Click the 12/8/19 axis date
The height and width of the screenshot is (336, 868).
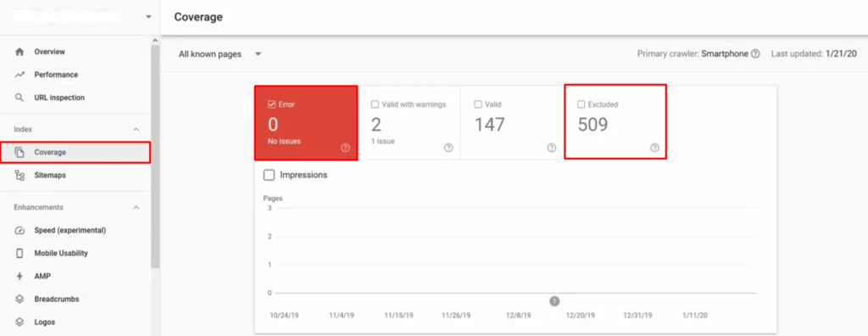point(520,316)
